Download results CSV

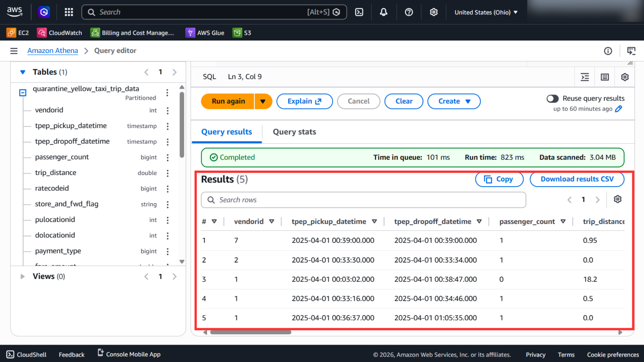(x=577, y=179)
